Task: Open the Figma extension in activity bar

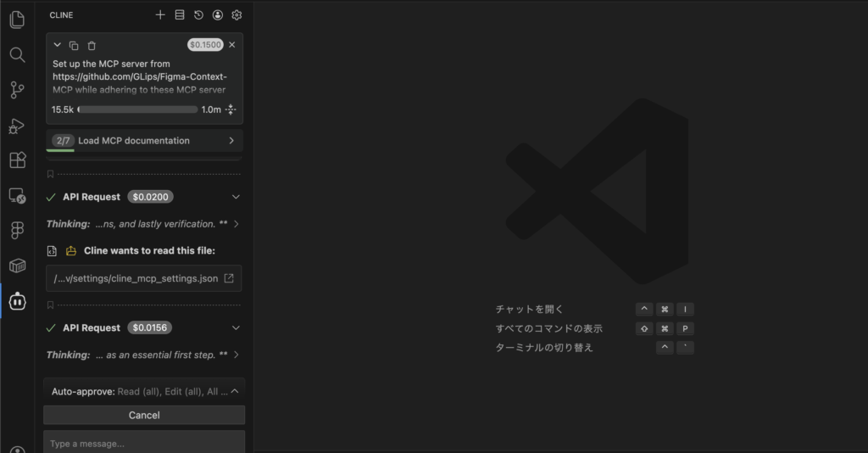Action: tap(17, 231)
